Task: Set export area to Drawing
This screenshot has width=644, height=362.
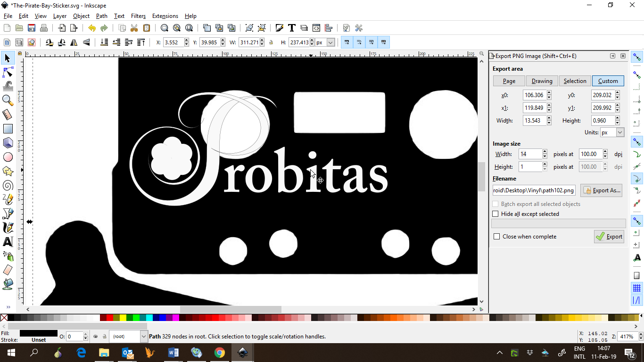Action: pos(542,81)
